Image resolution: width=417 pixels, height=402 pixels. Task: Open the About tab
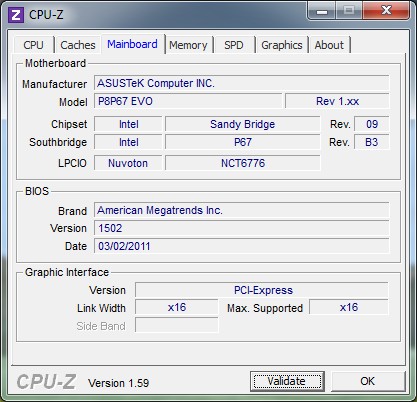pyautogui.click(x=329, y=45)
